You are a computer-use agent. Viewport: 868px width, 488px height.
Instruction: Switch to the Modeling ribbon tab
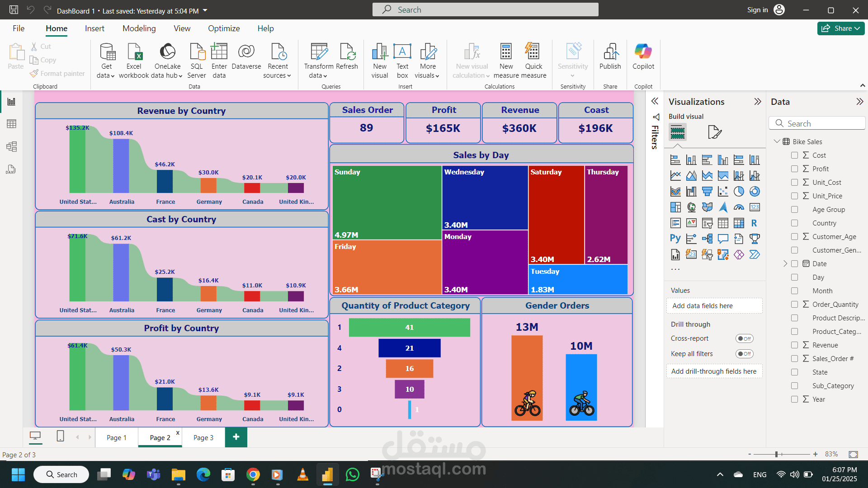pyautogui.click(x=139, y=28)
